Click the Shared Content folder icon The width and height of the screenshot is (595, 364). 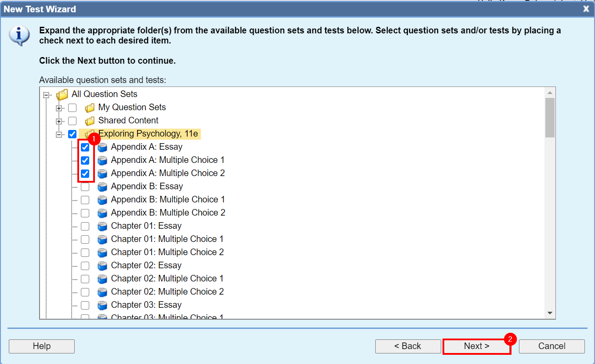pos(90,120)
